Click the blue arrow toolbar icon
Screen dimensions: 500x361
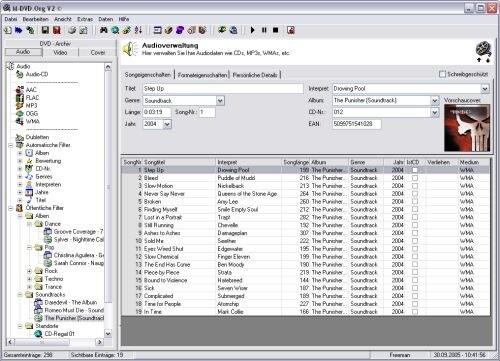click(19, 30)
